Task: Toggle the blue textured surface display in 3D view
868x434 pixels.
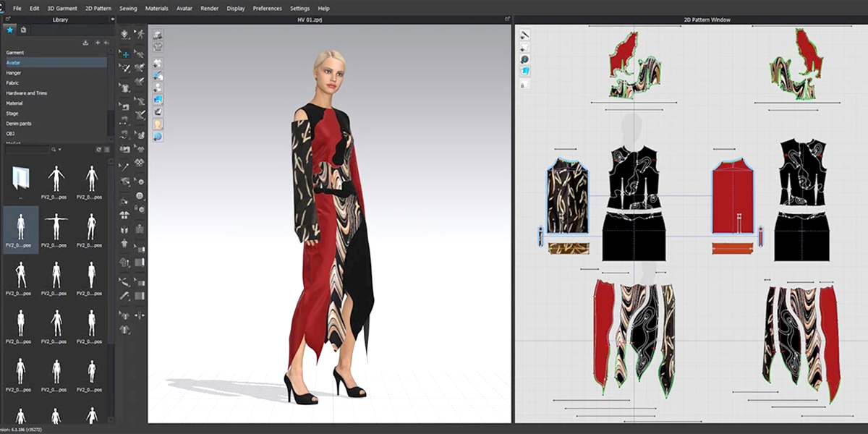Action: point(158,99)
